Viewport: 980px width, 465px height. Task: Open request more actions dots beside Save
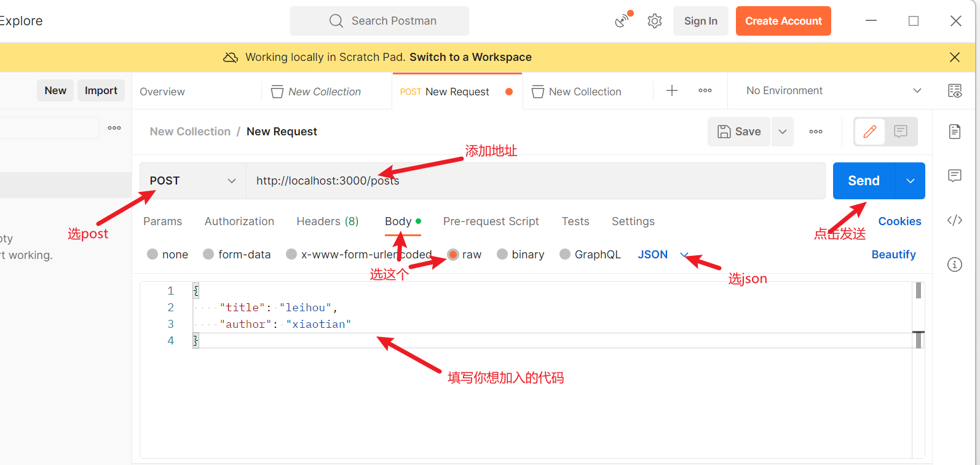[x=816, y=132]
